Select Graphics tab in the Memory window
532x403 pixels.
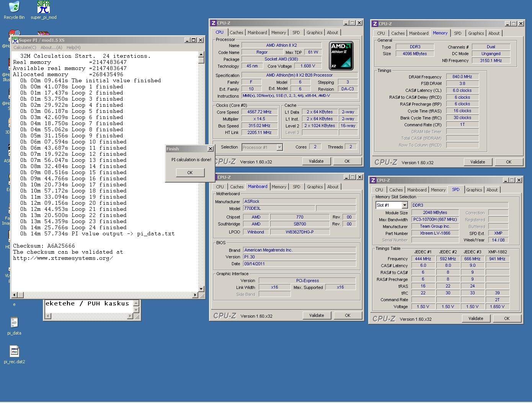tap(476, 33)
